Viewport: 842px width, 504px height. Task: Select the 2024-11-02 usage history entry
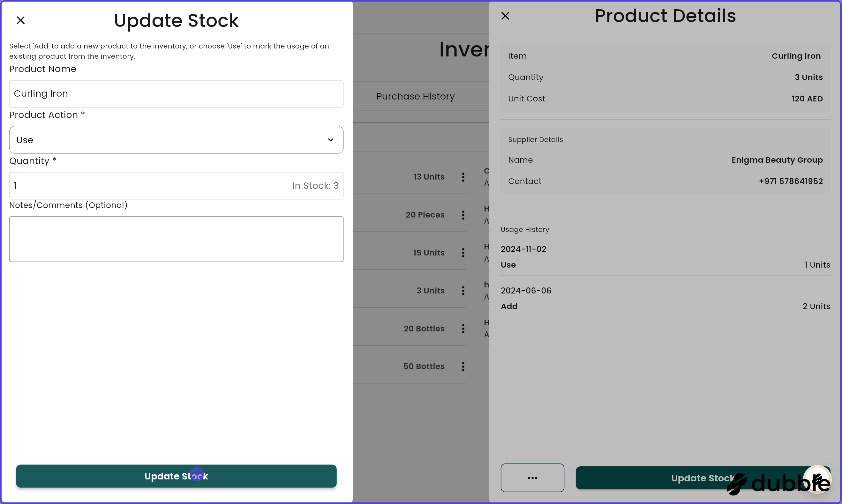coord(523,248)
